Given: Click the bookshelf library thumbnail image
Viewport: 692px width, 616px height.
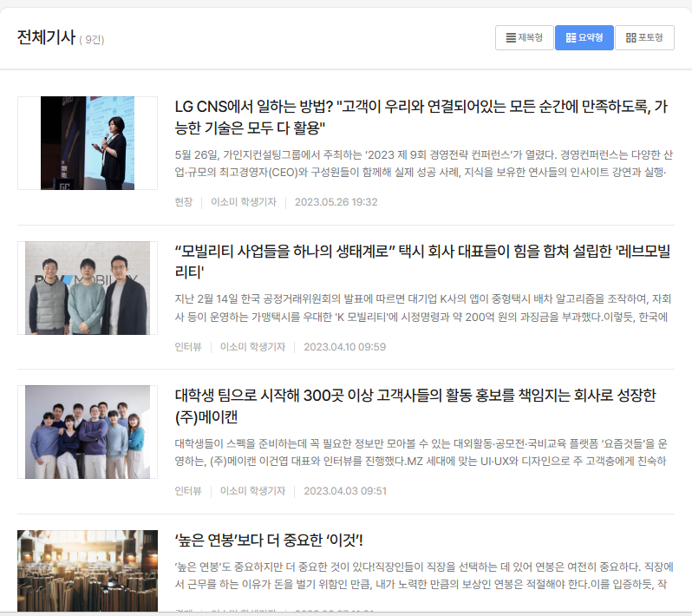Looking at the screenshot, I should (88, 571).
